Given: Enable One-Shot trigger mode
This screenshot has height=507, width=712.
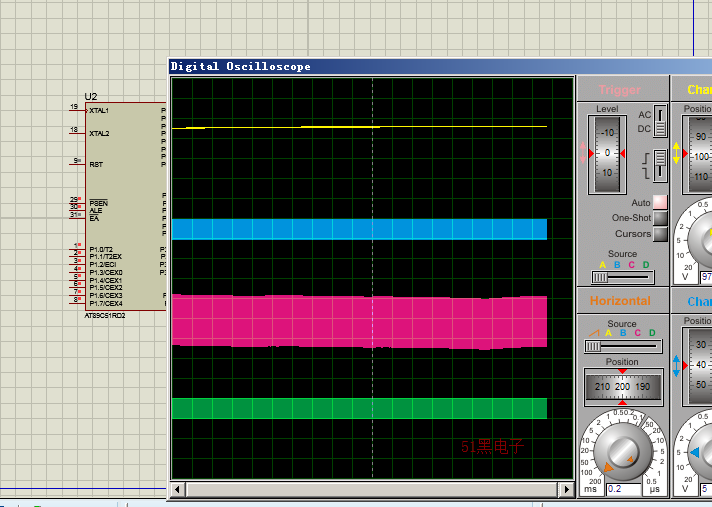Looking at the screenshot, I should click(660, 218).
